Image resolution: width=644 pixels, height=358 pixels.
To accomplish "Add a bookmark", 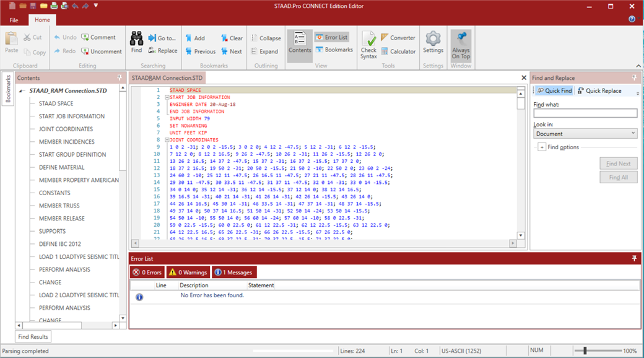I will 195,38.
